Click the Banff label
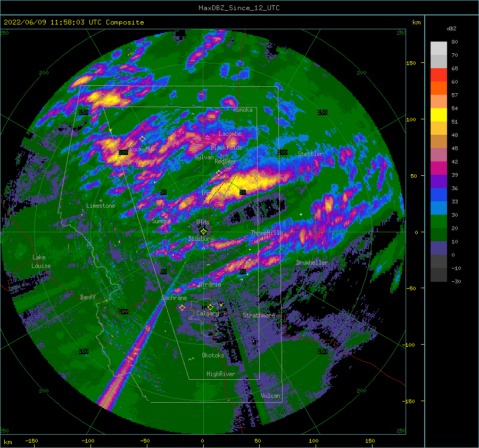Image resolution: width=479 pixels, height=448 pixels. [x=88, y=297]
